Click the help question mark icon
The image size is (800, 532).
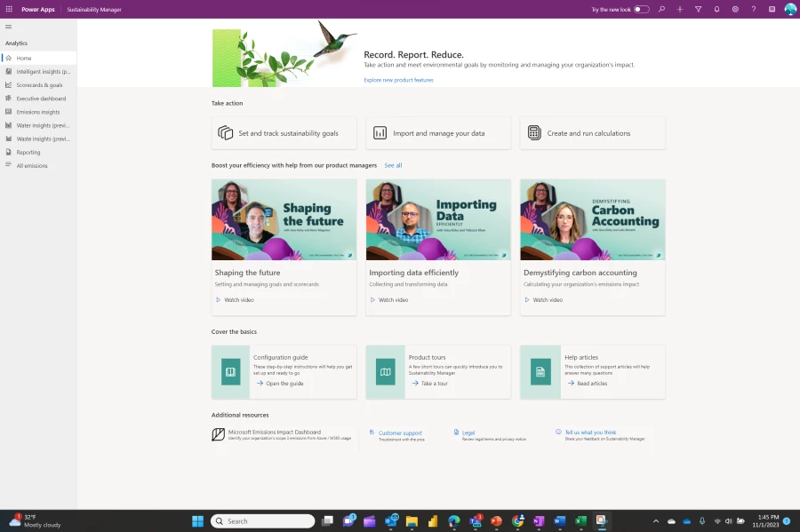tap(754, 9)
